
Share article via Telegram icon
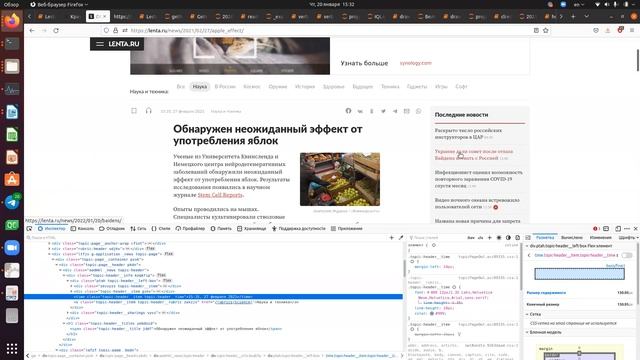[x=395, y=111]
